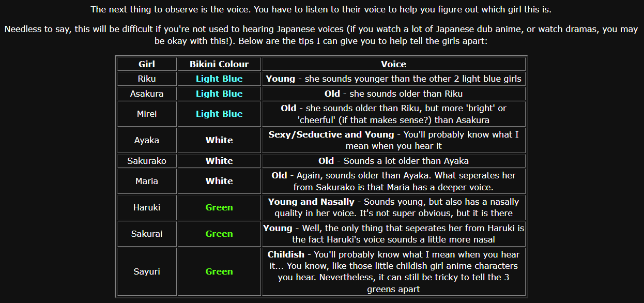Click the Green text in Sayuri's row

click(x=219, y=271)
